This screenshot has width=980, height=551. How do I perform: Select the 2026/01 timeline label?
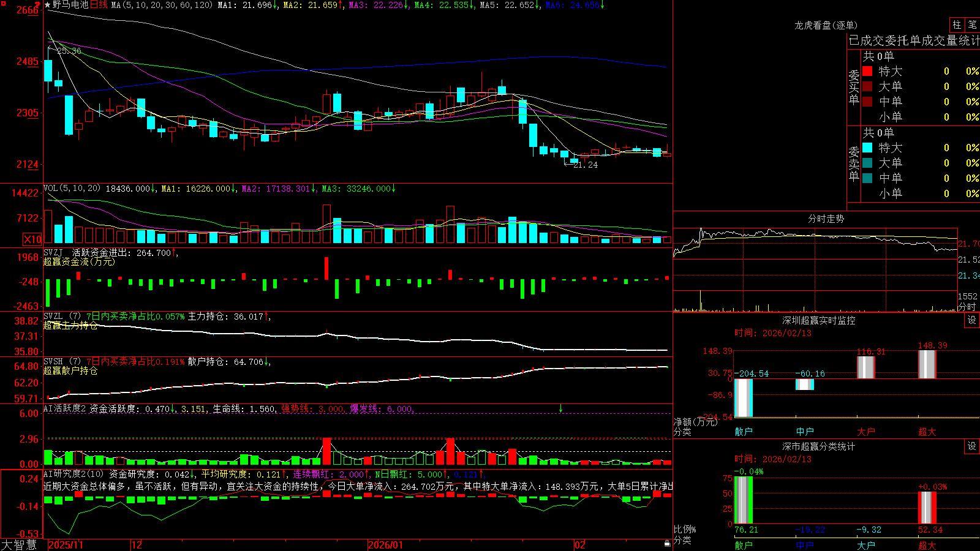(385, 545)
